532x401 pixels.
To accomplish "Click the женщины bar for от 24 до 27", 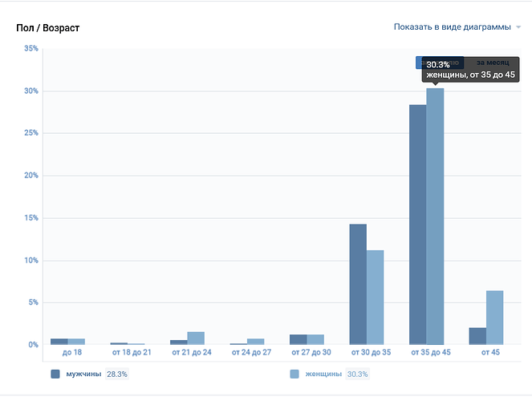I will pos(255,342).
